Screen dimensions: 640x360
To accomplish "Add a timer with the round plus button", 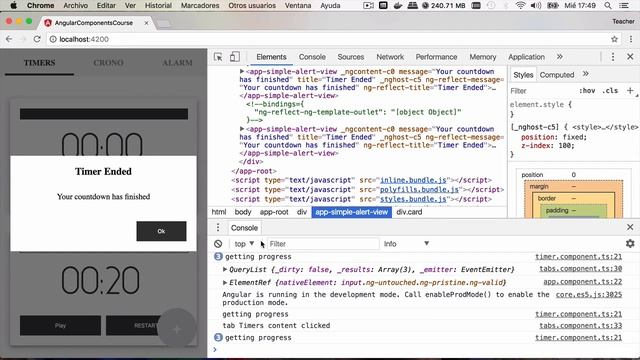I will 176,329.
